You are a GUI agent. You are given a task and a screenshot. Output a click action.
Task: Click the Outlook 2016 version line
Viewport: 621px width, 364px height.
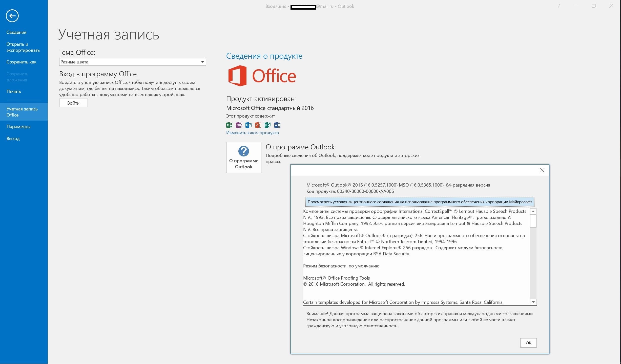(398, 185)
